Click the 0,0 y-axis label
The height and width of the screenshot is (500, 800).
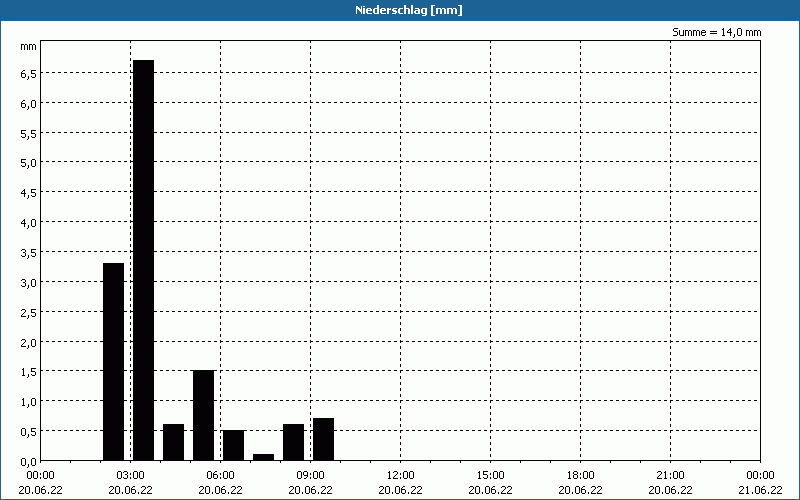tap(29, 462)
